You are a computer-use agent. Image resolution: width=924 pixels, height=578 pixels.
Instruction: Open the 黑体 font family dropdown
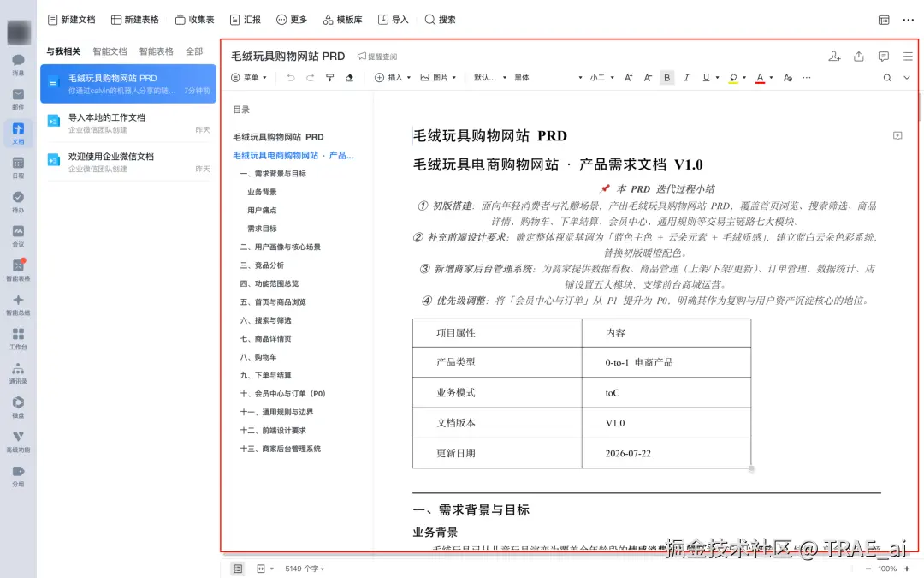548,78
